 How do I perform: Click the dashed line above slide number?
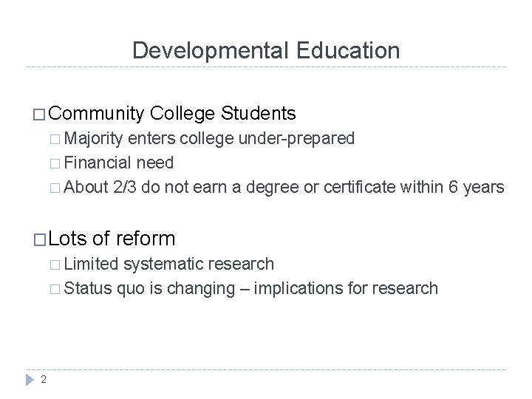(x=266, y=370)
